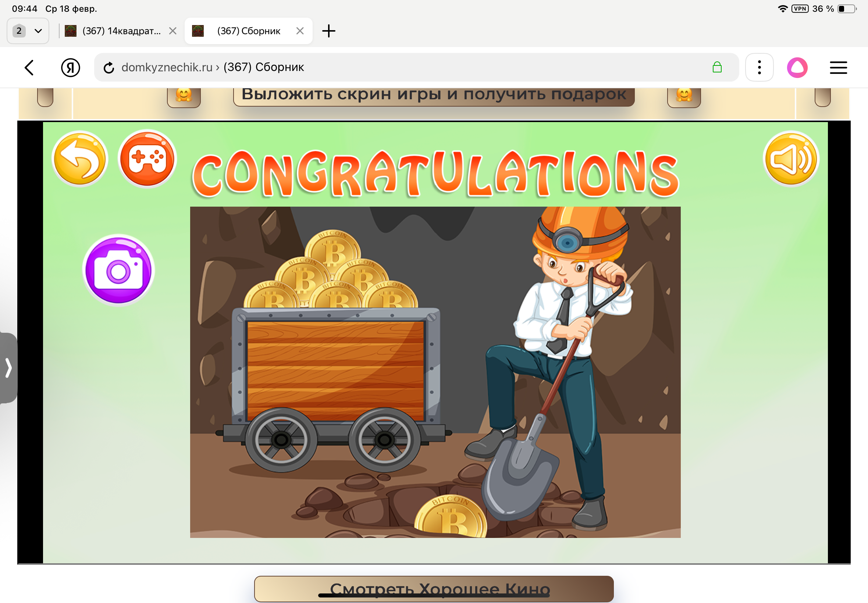Reload the page with the refresh icon
The image size is (868, 603).
tap(109, 68)
